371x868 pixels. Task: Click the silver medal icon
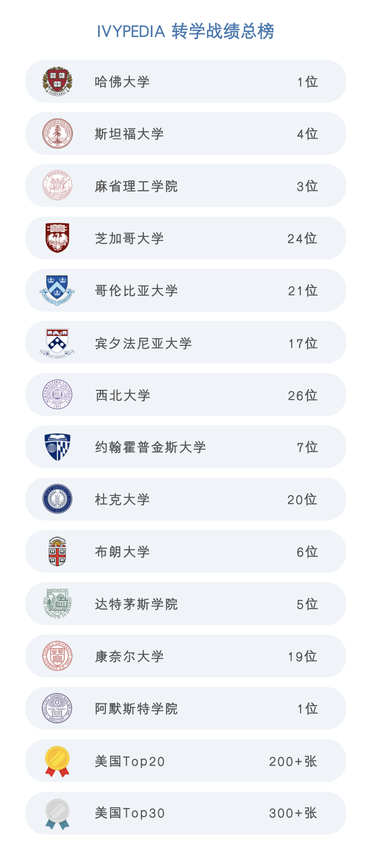pyautogui.click(x=57, y=814)
